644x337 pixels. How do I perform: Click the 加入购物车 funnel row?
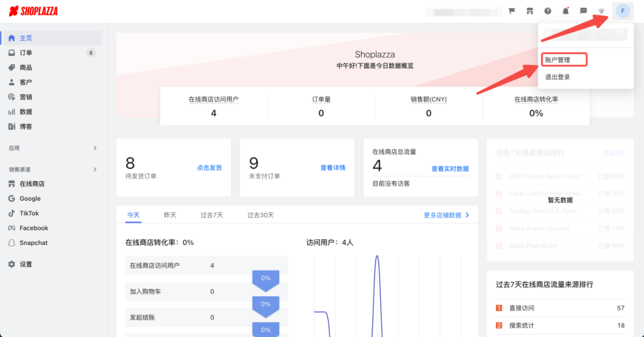[206, 292]
